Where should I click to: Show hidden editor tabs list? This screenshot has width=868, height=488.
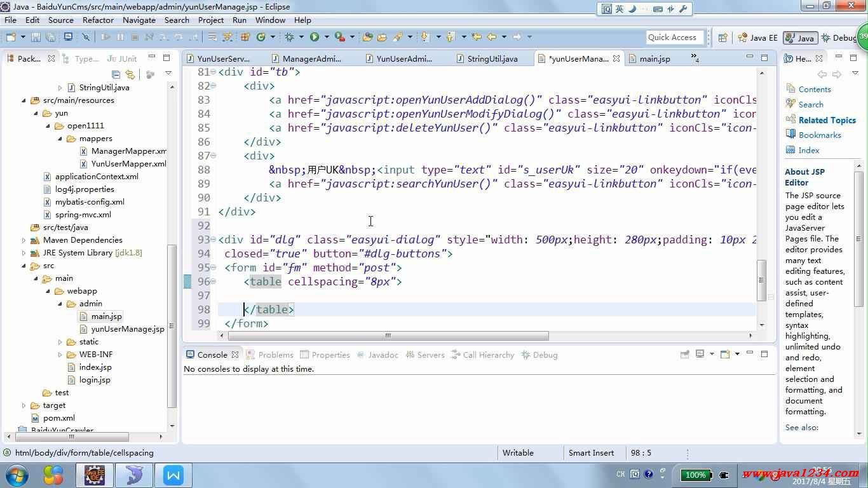(x=695, y=59)
